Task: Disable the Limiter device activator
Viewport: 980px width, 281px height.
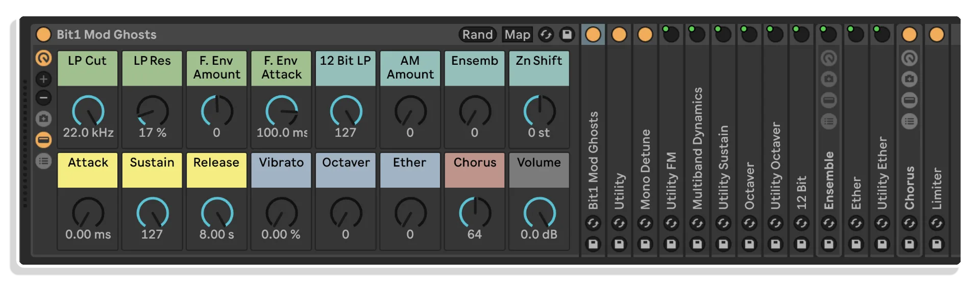Action: (936, 35)
